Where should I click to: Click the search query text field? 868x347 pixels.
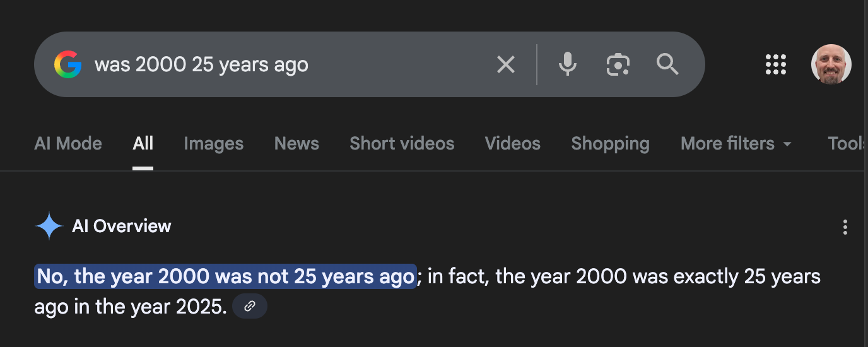pyautogui.click(x=290, y=64)
